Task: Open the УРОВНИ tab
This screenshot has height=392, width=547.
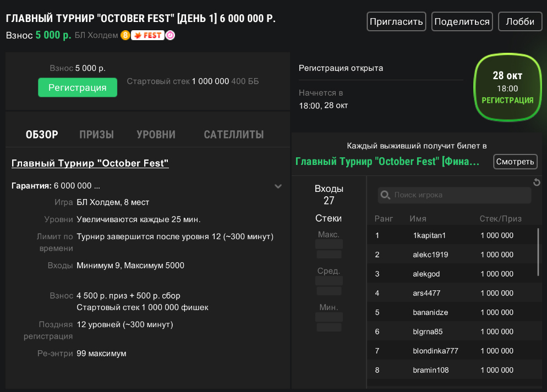Action: click(156, 135)
